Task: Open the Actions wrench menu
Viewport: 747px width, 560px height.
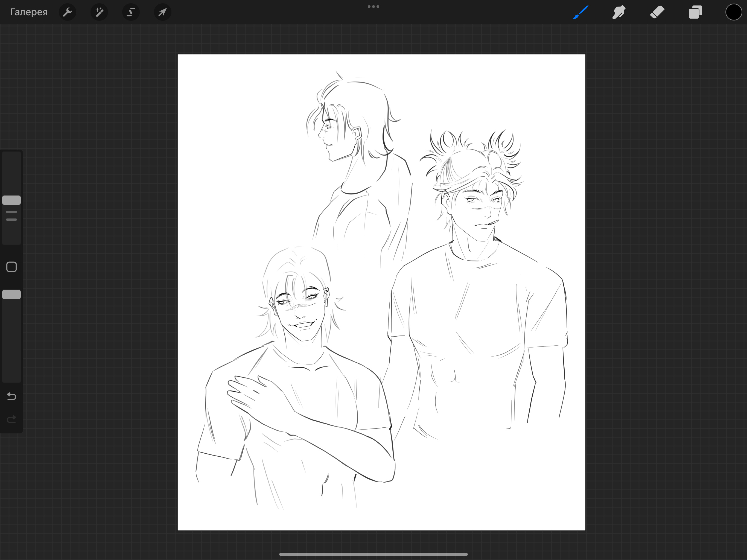Action: point(68,12)
